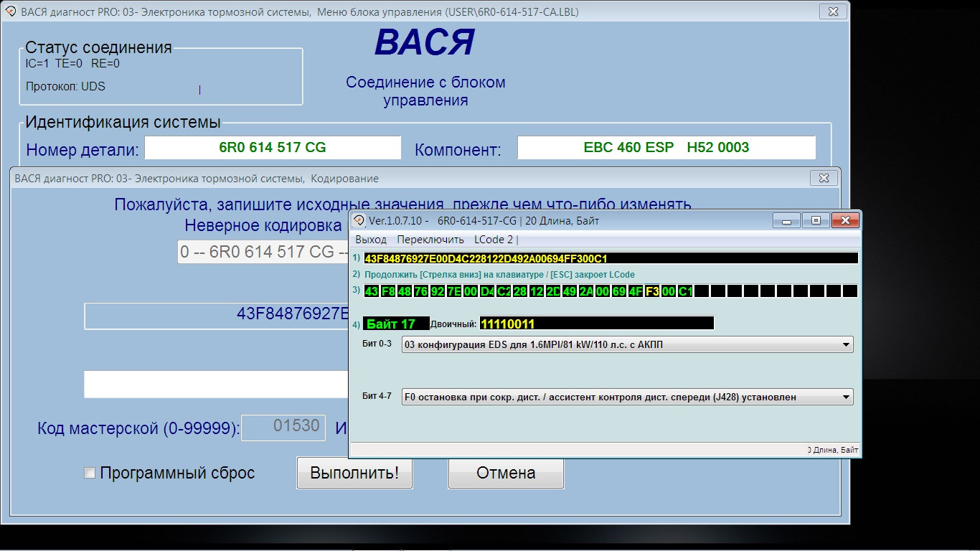Click the current coding field starting 43F84876927
The image size is (980, 551).
(217, 316)
